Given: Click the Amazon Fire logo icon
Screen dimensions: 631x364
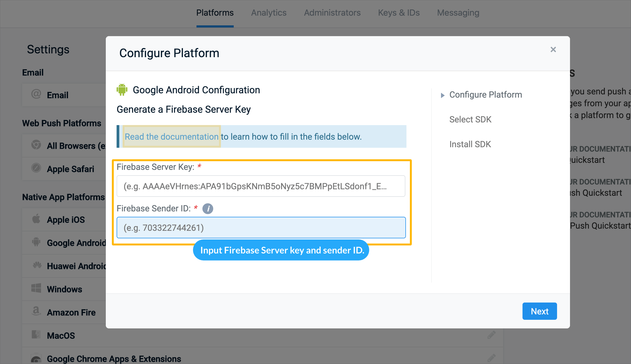Looking at the screenshot, I should point(36,311).
